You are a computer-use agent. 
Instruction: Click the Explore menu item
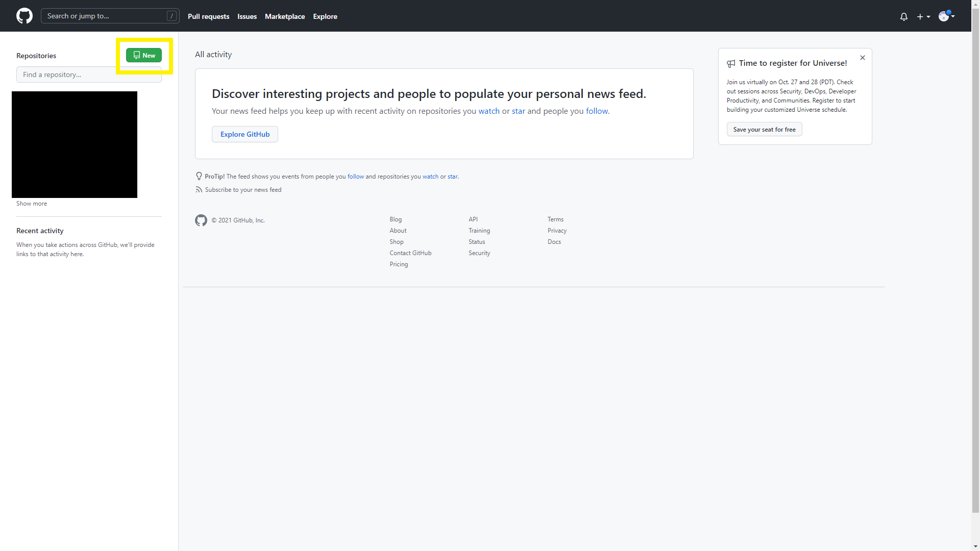point(325,16)
